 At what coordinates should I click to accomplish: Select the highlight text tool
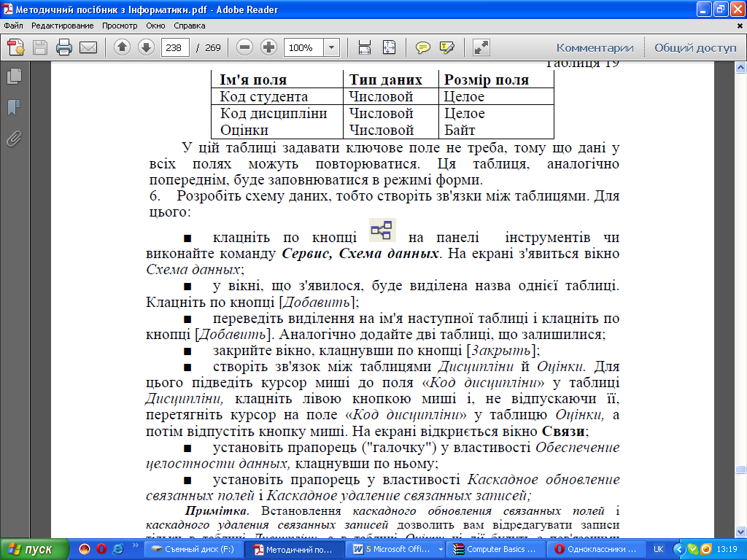[447, 47]
